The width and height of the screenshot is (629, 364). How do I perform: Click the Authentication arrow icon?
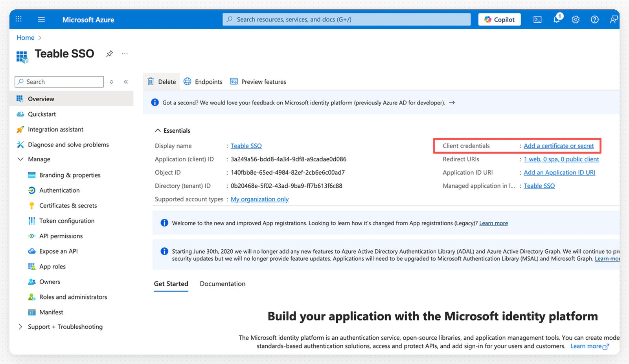coord(32,190)
